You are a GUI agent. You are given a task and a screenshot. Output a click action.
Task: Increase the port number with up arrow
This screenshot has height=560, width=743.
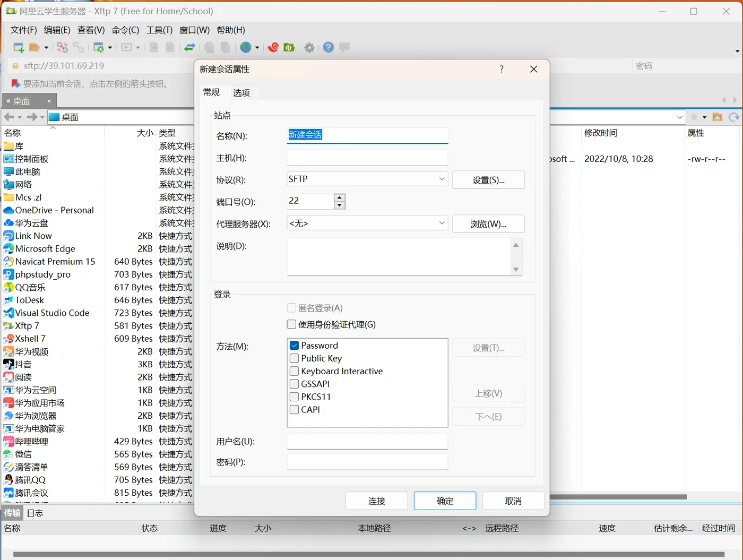340,198
